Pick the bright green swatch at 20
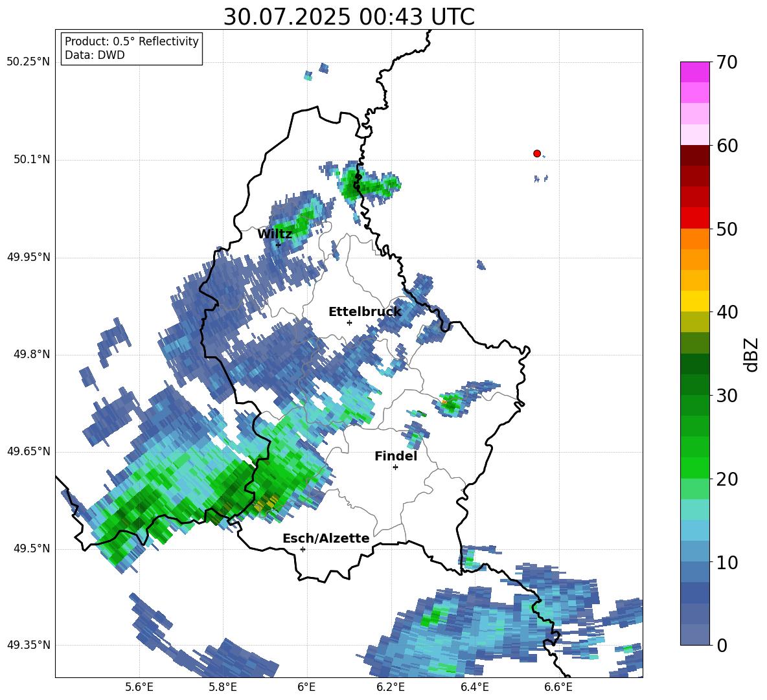 point(694,468)
